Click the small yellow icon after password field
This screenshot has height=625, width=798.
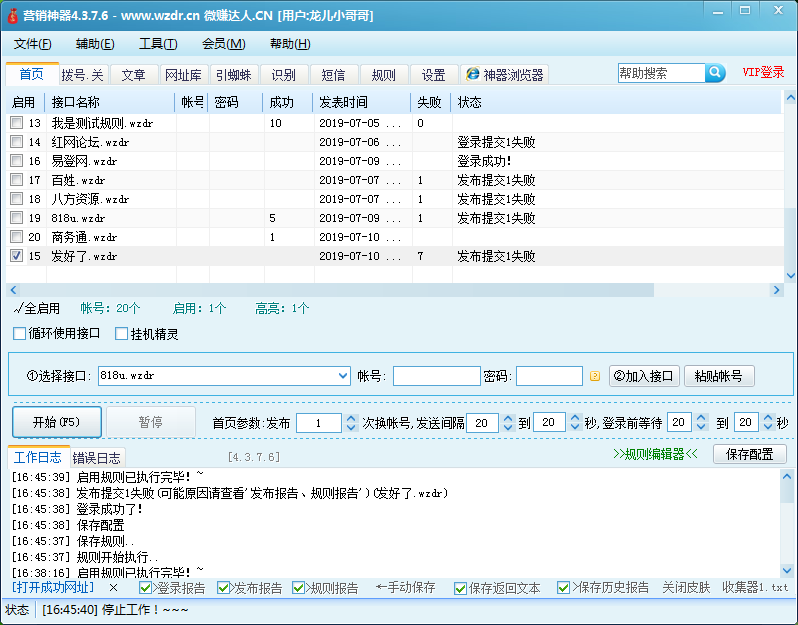(x=594, y=377)
